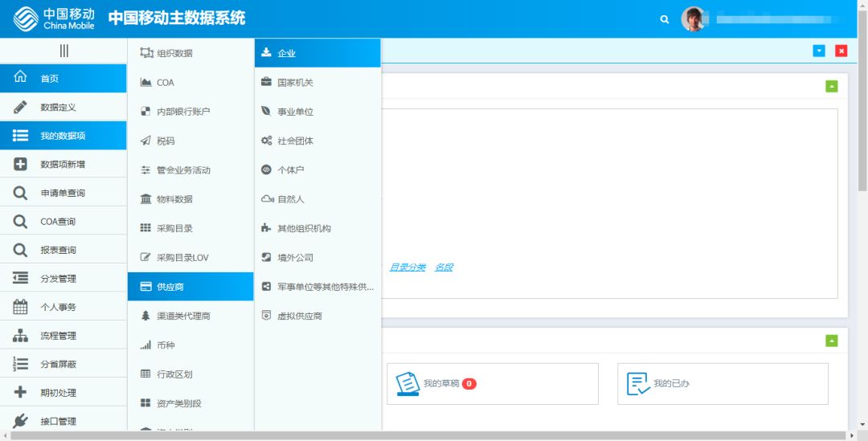The image size is (868, 441).
Task: Click the user avatar photo
Action: tap(693, 19)
